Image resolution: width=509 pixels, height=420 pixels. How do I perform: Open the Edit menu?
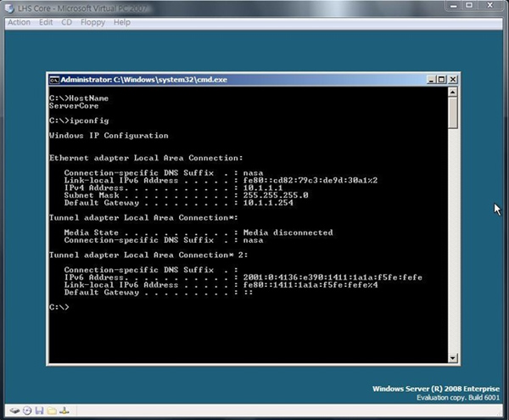coord(45,22)
